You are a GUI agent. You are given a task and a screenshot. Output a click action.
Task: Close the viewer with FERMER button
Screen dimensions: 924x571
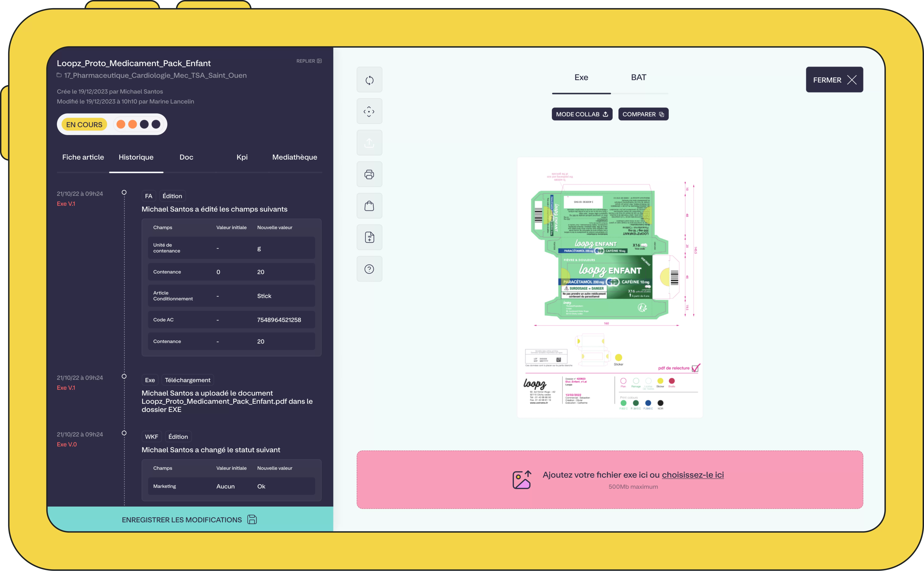[834, 80]
